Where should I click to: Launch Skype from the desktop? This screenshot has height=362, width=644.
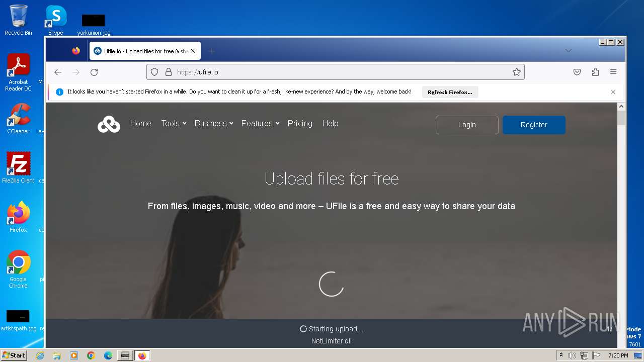(x=56, y=20)
